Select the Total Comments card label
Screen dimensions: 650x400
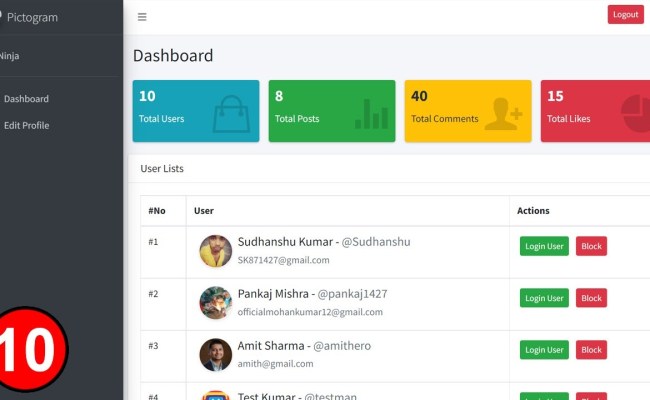(444, 119)
